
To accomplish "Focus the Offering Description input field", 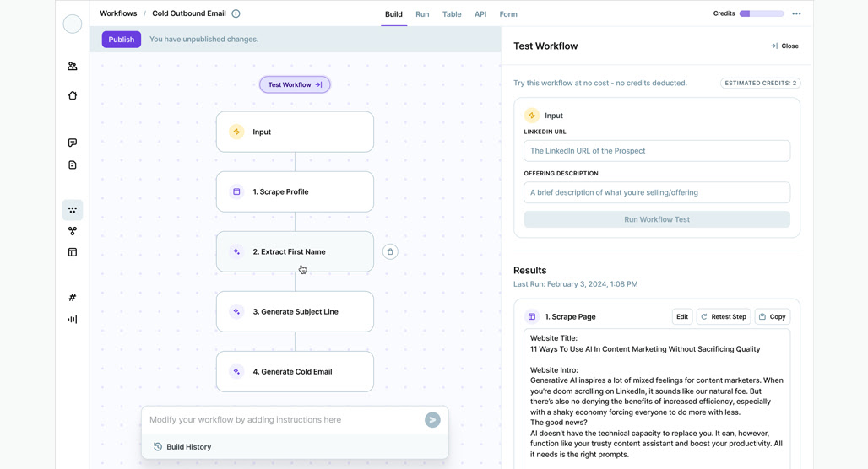I will click(657, 192).
